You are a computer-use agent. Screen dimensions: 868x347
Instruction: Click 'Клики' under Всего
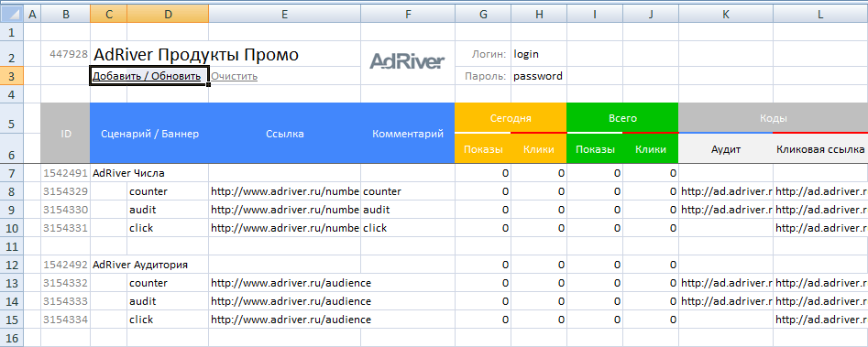tap(651, 149)
